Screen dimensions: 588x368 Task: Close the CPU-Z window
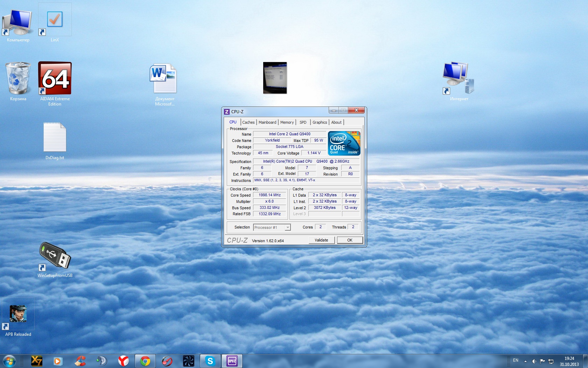356,110
